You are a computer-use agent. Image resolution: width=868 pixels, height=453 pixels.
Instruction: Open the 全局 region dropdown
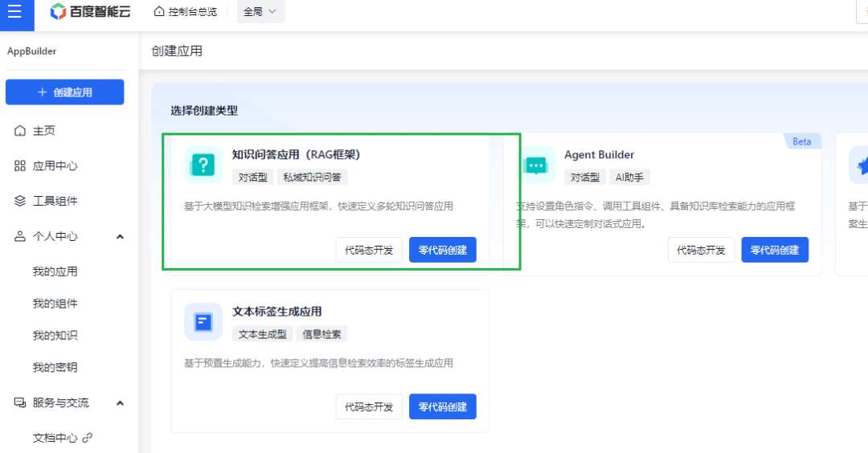pos(260,11)
